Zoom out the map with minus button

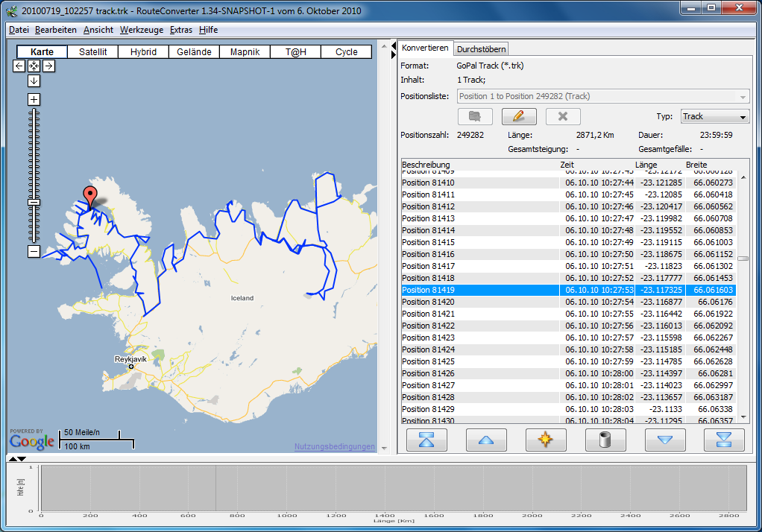tap(34, 251)
